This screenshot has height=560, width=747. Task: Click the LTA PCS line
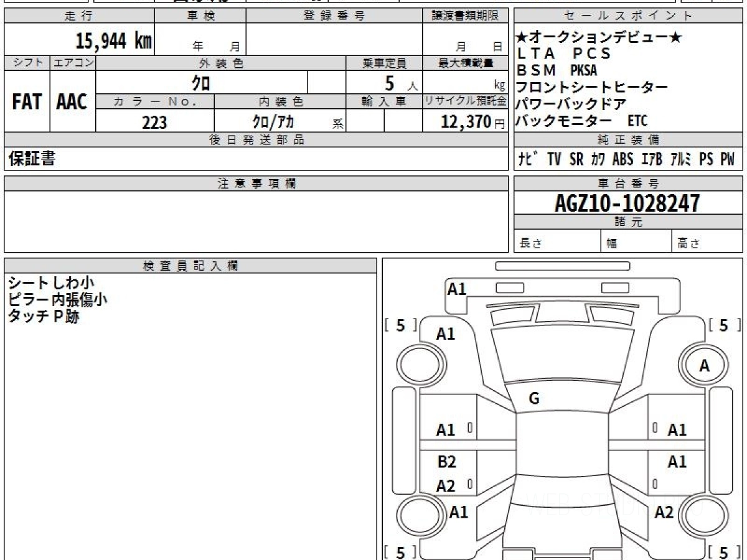point(563,54)
